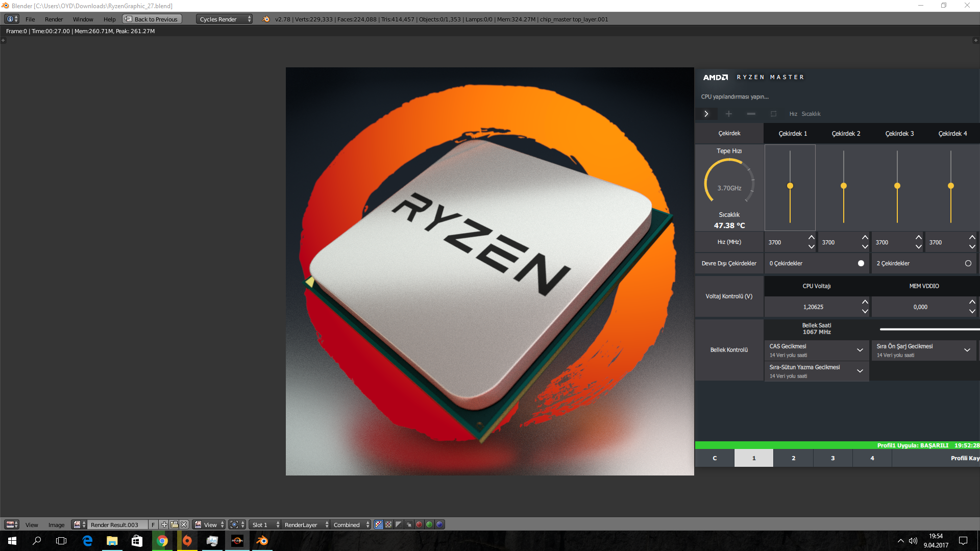Image resolution: width=980 pixels, height=551 pixels.
Task: Click the Çekirdek 1 speed slider handle
Action: [790, 186]
